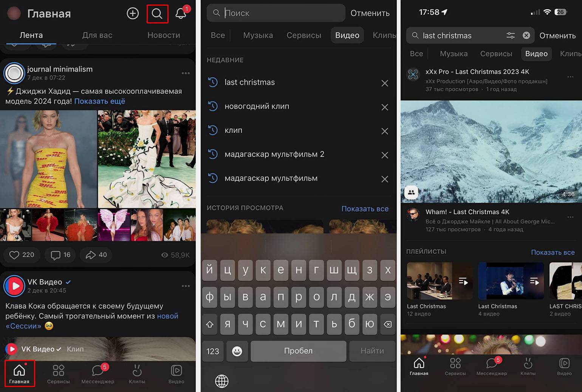Open three-dot menu on journal minimalism post
This screenshot has height=392, width=582.
186,73
